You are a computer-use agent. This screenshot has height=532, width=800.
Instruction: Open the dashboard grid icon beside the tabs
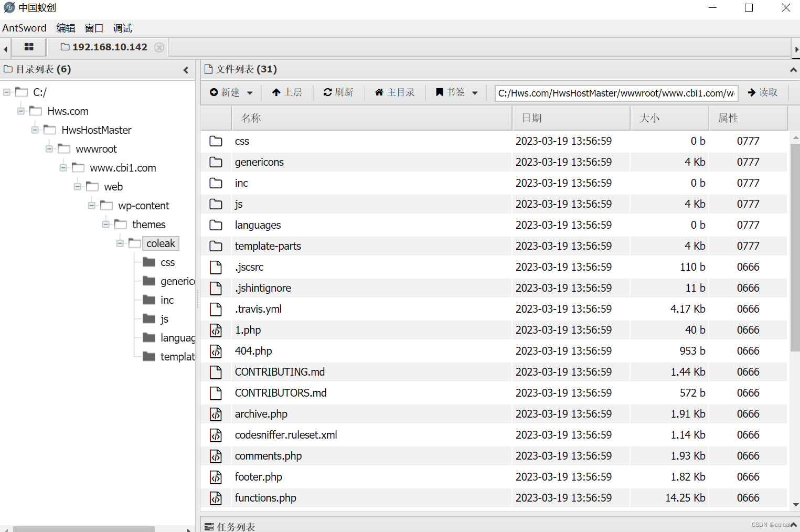29,47
